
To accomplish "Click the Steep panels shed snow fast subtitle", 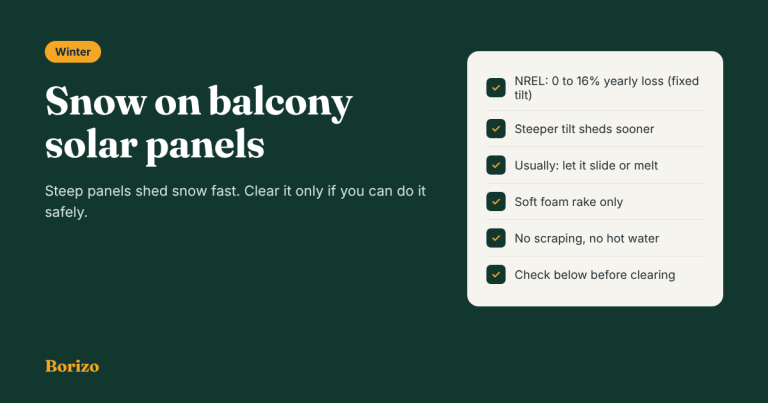I will point(236,201).
